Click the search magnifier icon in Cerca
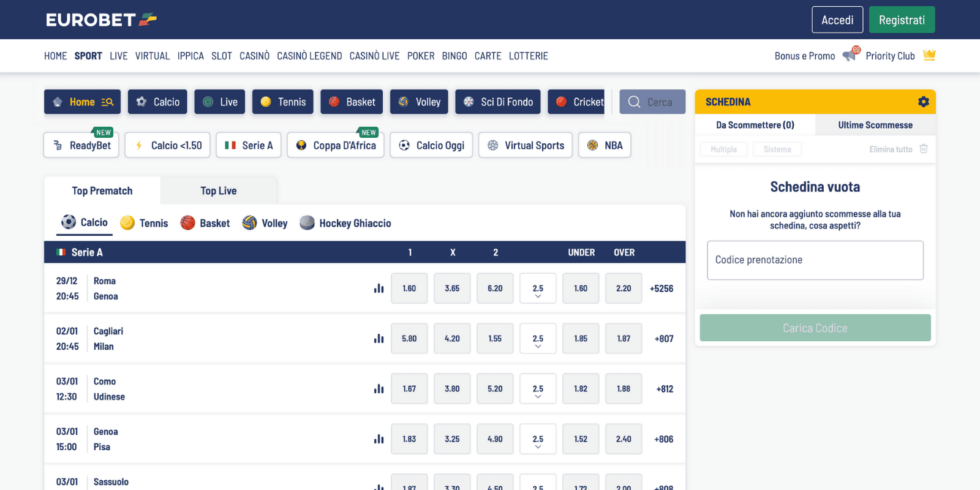Screen dimensions: 980x490 pyautogui.click(x=634, y=102)
